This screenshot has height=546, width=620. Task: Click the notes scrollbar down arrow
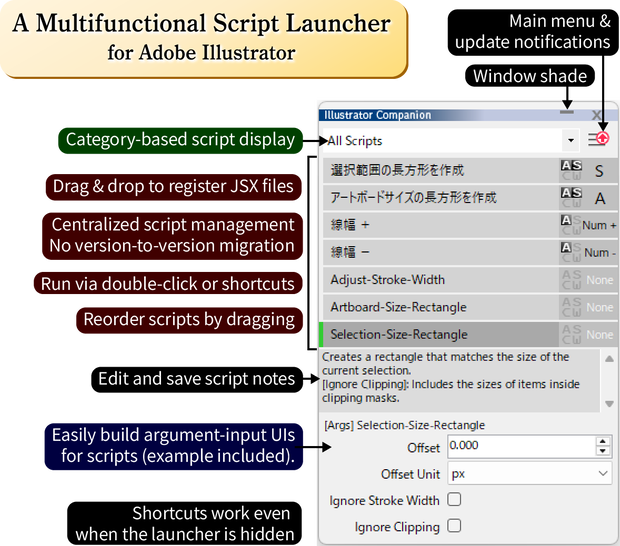tap(609, 404)
